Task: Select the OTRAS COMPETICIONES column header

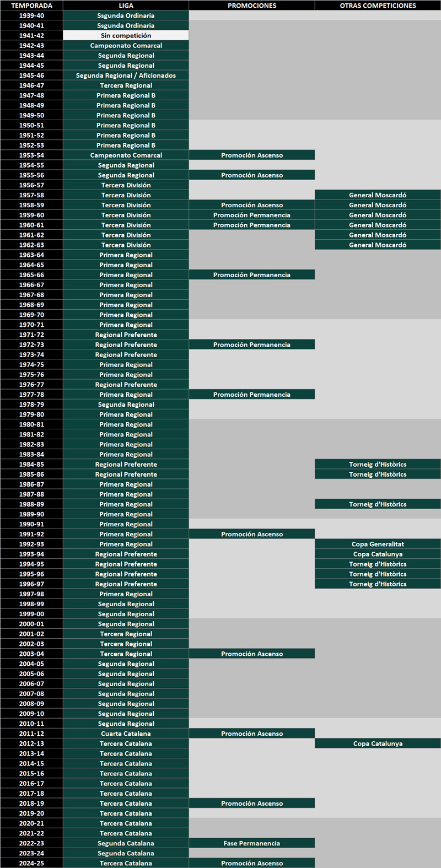Action: click(x=378, y=6)
